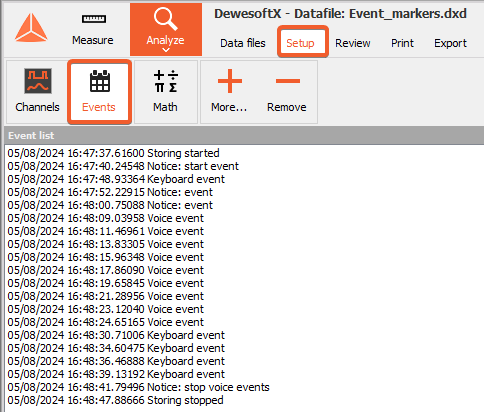Click the Remove minus button
This screenshot has width=484, height=412.
(287, 92)
